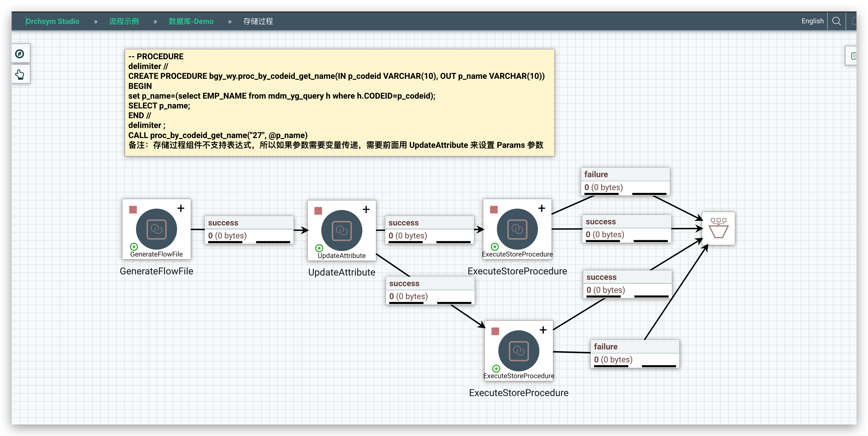Image resolution: width=868 pixels, height=436 pixels.
Task: Click the UpdateAttribute processor circle icon
Action: [341, 230]
